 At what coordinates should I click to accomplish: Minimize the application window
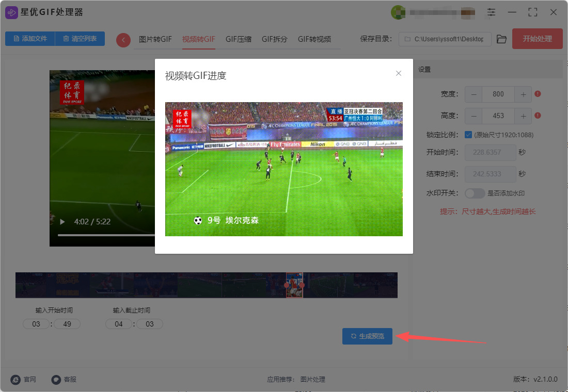point(512,12)
